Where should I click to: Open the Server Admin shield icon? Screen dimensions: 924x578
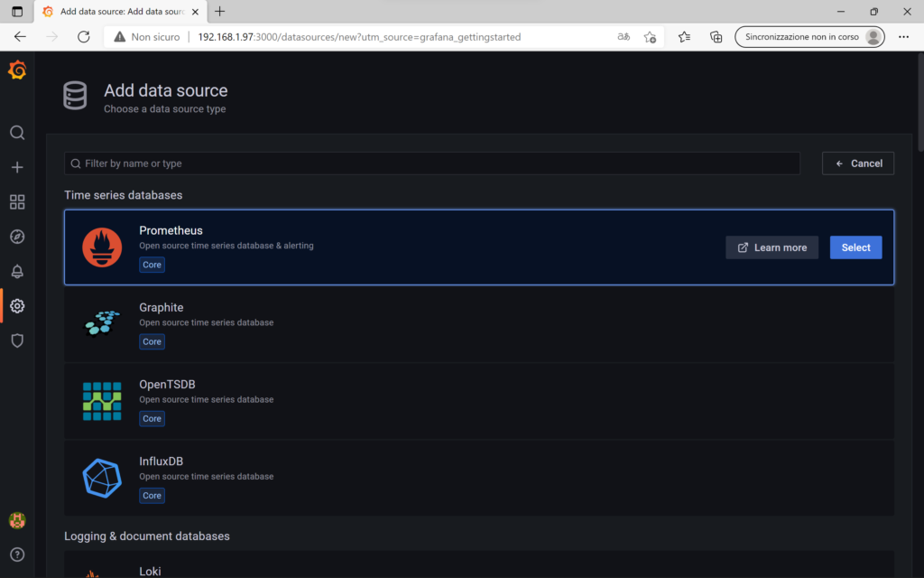point(17,340)
